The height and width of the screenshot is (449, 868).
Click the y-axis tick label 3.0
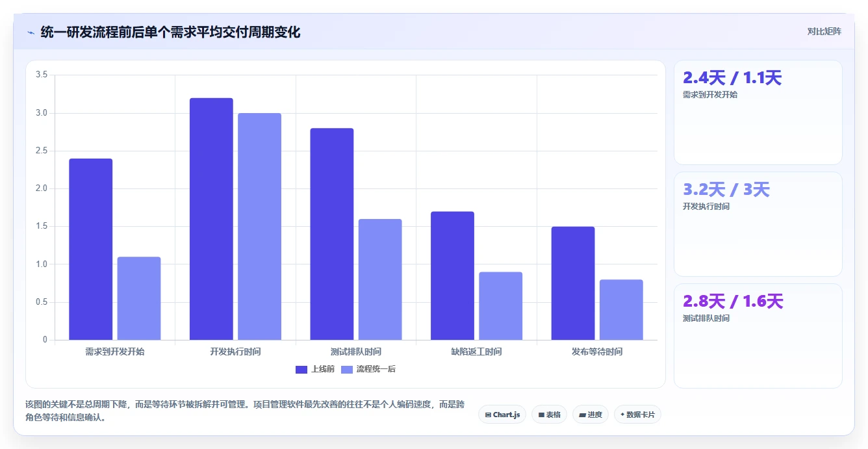click(42, 113)
